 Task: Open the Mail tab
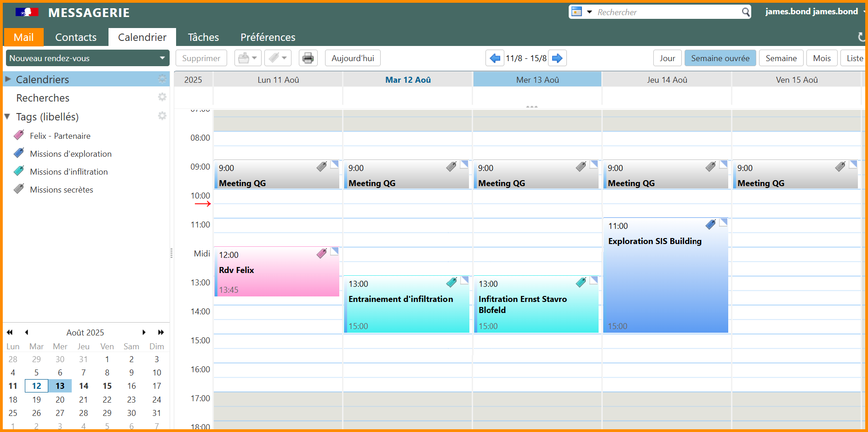click(23, 37)
